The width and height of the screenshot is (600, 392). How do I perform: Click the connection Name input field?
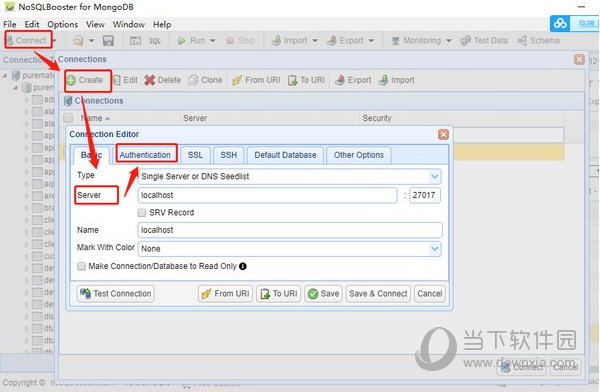(x=290, y=230)
